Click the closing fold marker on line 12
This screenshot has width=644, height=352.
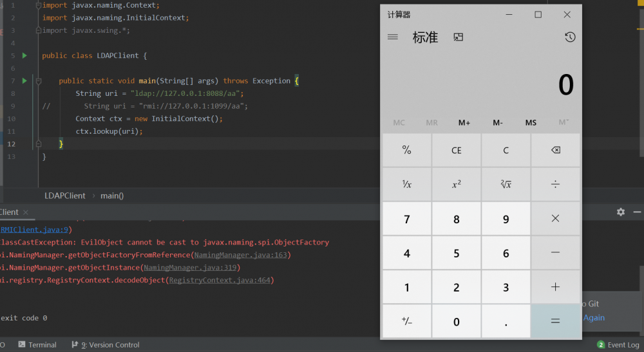click(x=38, y=144)
